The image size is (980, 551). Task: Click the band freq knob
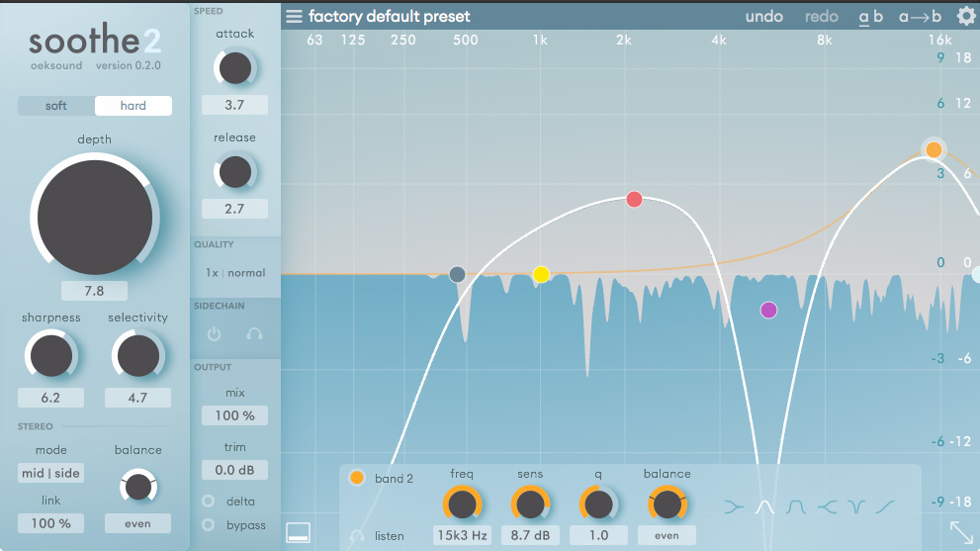point(462,505)
